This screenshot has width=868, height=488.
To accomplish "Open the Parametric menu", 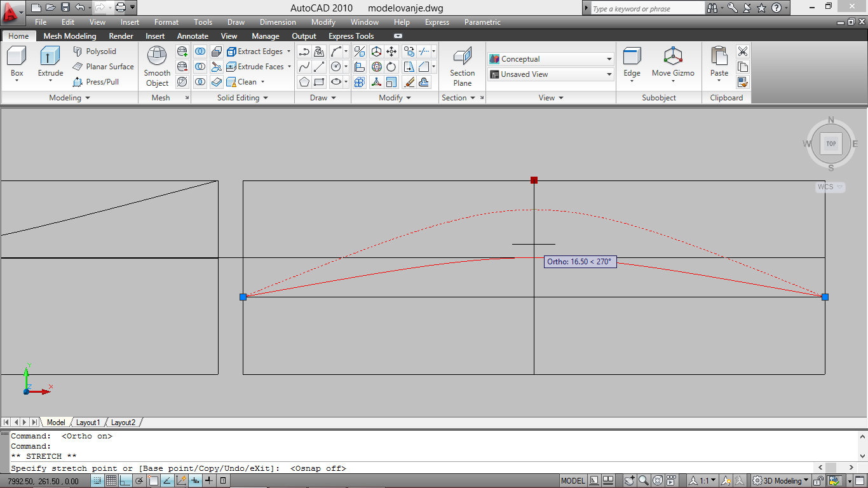I will [482, 22].
